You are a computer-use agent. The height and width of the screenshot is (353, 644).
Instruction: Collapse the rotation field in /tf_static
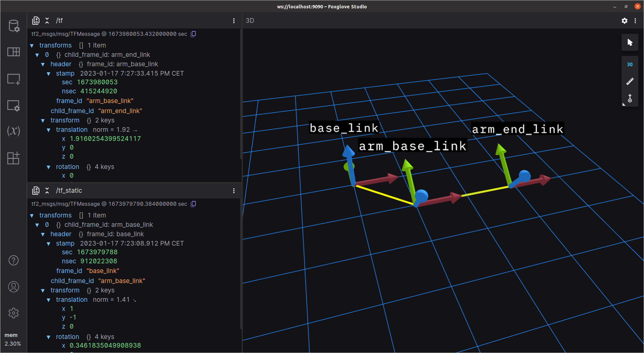(48, 337)
